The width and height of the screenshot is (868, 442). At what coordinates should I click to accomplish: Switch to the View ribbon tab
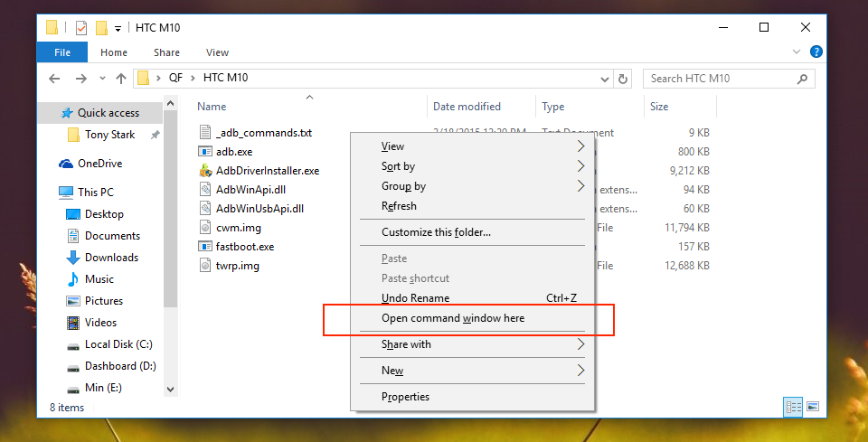[217, 52]
